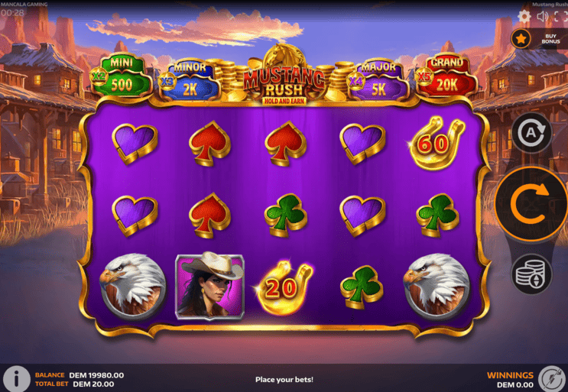Open bet amount coin stack icon

click(531, 274)
